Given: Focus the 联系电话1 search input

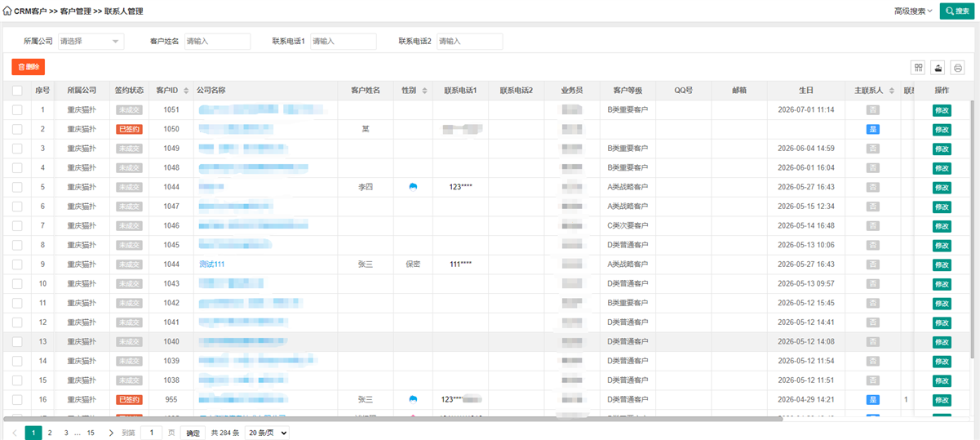Looking at the screenshot, I should coord(344,41).
